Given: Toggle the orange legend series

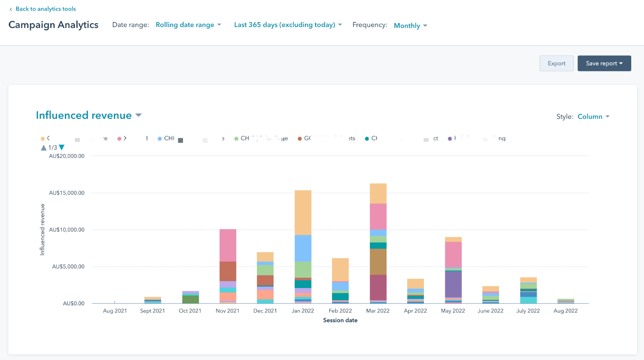Looking at the screenshot, I should (43, 139).
